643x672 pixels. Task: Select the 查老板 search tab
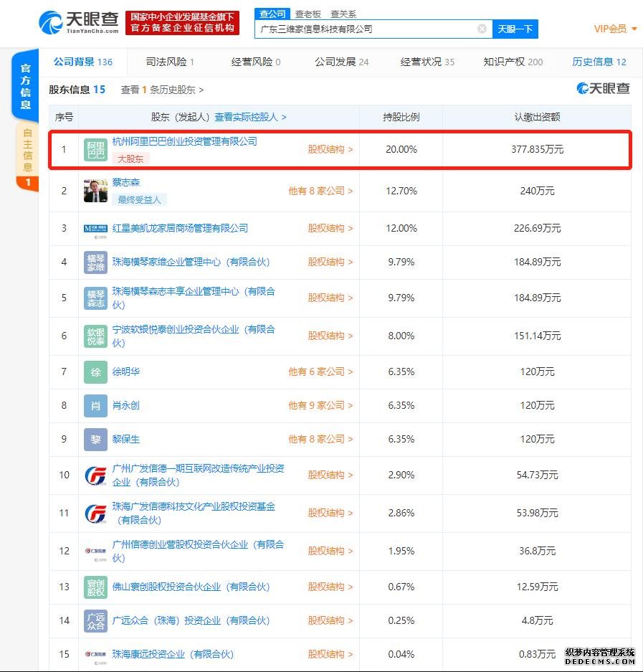click(308, 14)
